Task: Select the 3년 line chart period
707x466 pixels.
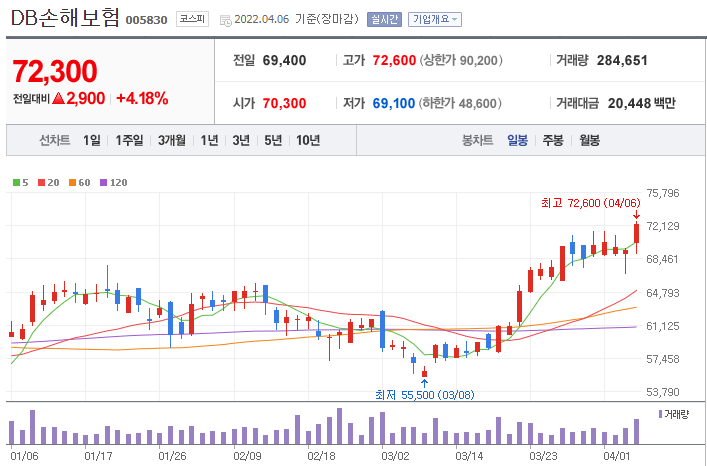Action: [x=241, y=140]
